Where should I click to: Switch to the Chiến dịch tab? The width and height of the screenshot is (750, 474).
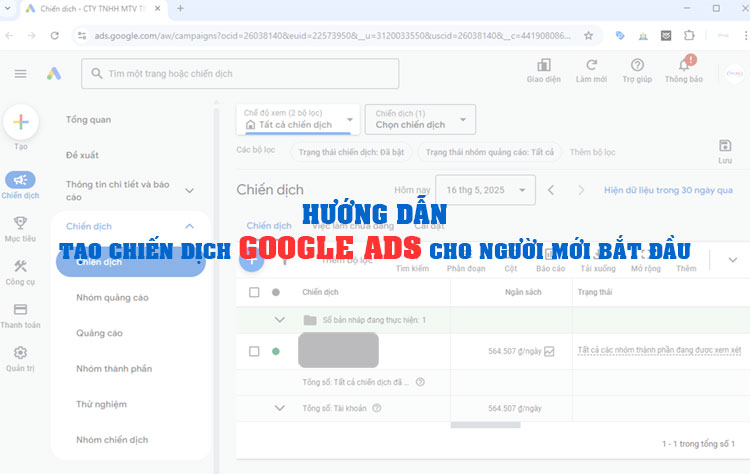[269, 226]
